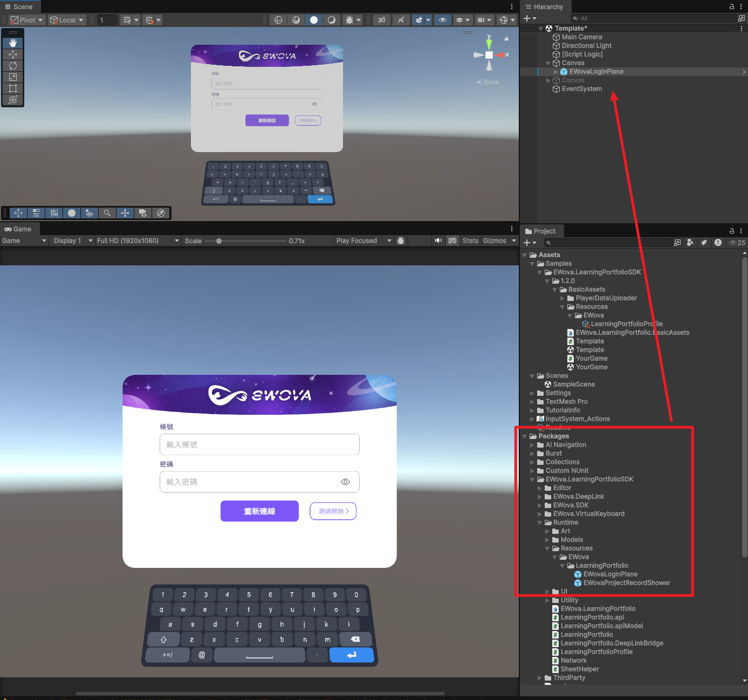Toggle the Project panel lock
Image resolution: width=748 pixels, height=700 pixels.
(732, 231)
